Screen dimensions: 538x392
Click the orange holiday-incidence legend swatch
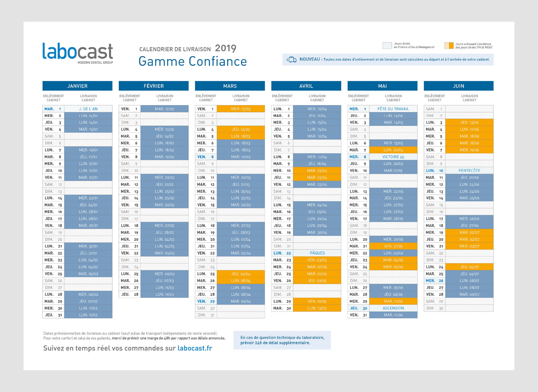coord(449,46)
